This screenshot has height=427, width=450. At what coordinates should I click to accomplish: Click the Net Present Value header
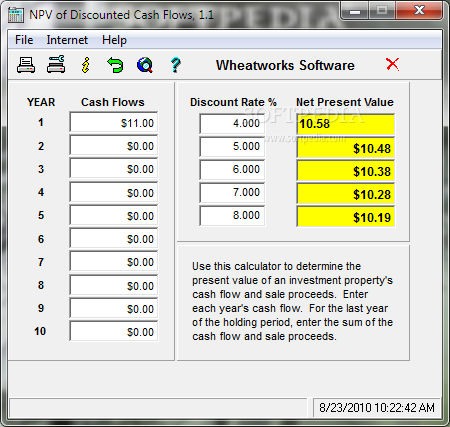tap(345, 102)
